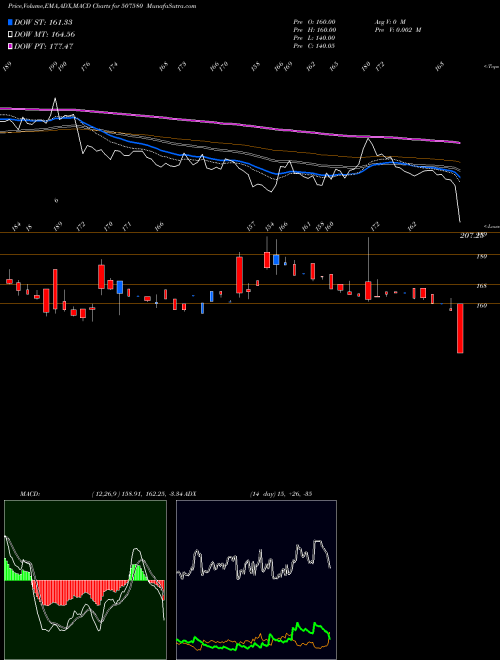Click the Pre L: 140.00 value
The height and width of the screenshot is (660, 500).
[314, 38]
